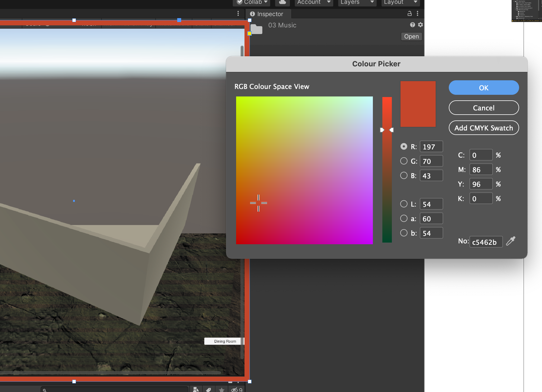Click the hex colour input field c5462b
542x392 pixels.
point(486,242)
